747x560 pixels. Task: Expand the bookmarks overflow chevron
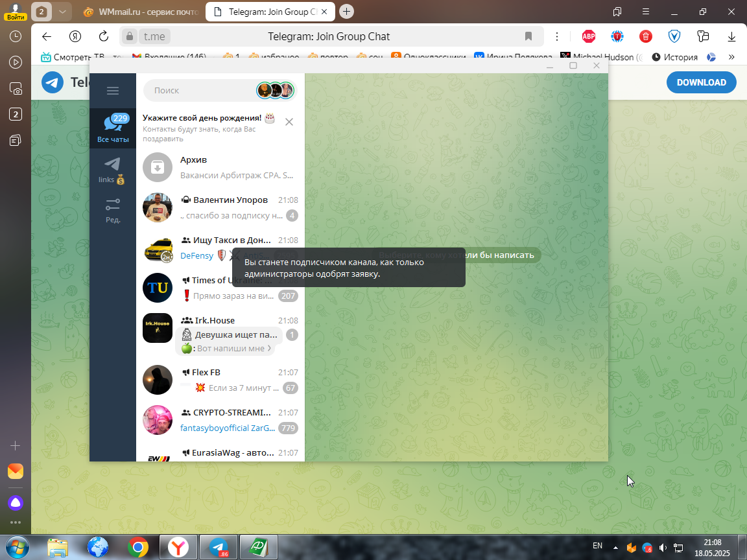[x=731, y=57]
